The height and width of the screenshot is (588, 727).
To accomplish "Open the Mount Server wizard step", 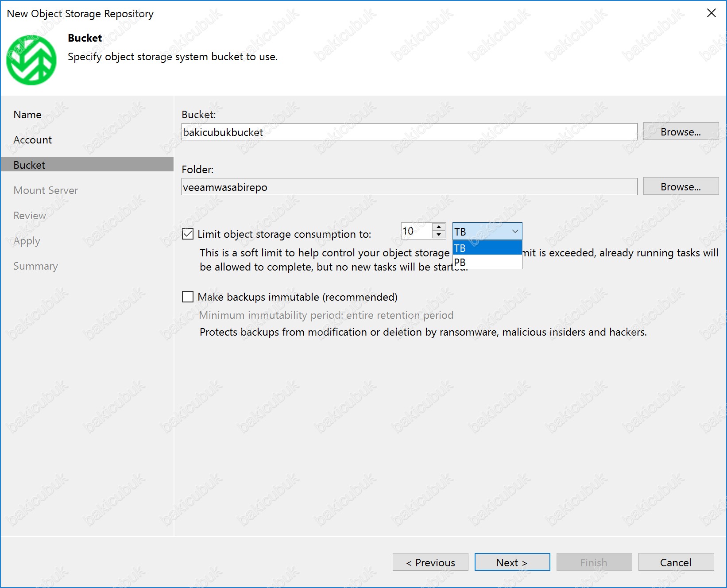I will tap(46, 190).
